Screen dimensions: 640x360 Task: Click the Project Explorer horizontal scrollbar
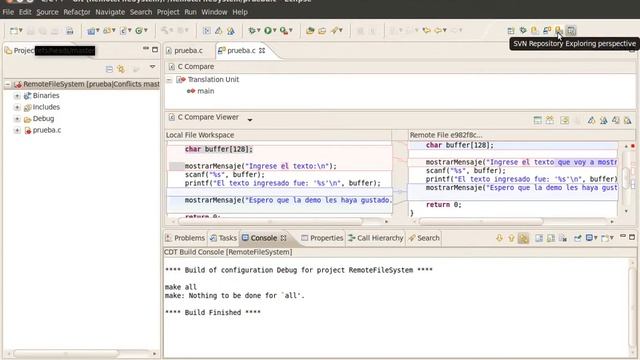coord(67,353)
